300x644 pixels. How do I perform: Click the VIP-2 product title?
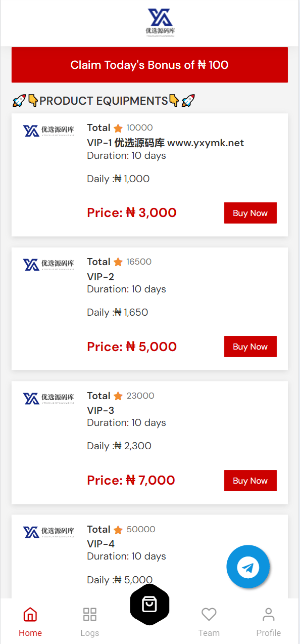101,277
